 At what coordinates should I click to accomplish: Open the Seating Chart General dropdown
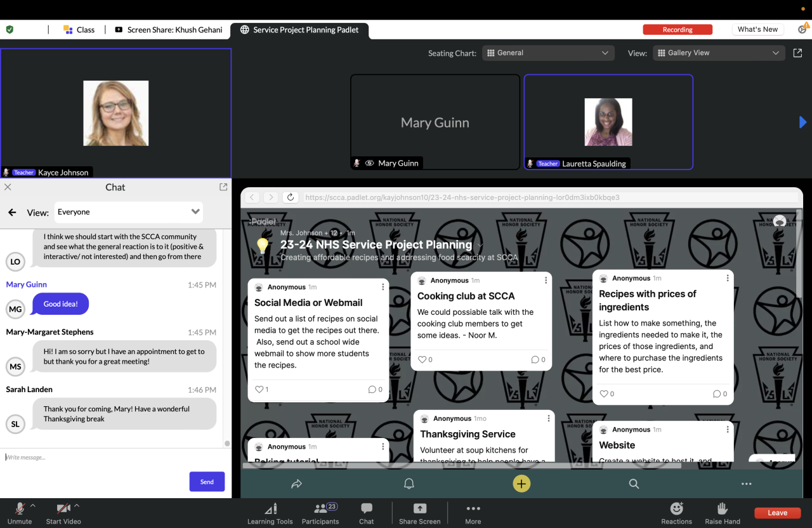(x=548, y=53)
